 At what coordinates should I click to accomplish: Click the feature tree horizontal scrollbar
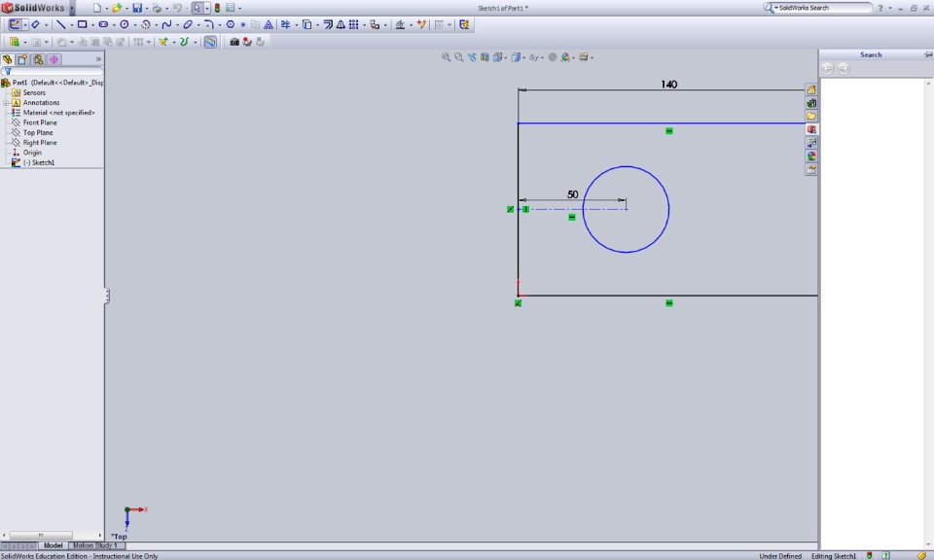coord(41,535)
